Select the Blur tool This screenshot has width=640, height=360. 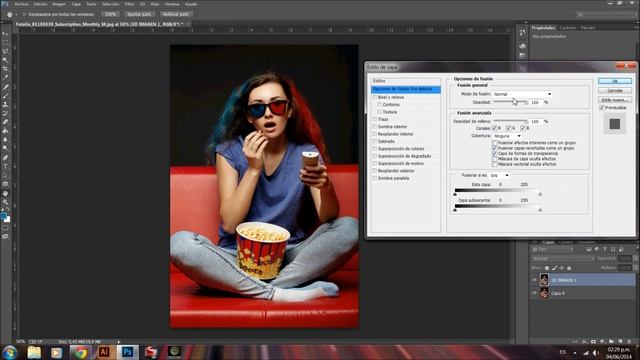(5, 140)
